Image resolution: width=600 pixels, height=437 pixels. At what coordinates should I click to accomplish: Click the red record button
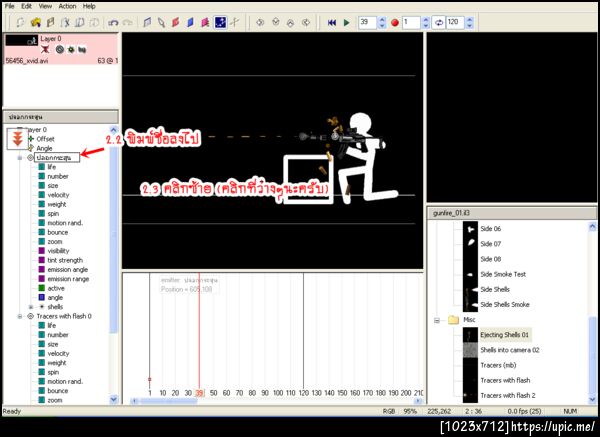pyautogui.click(x=395, y=23)
